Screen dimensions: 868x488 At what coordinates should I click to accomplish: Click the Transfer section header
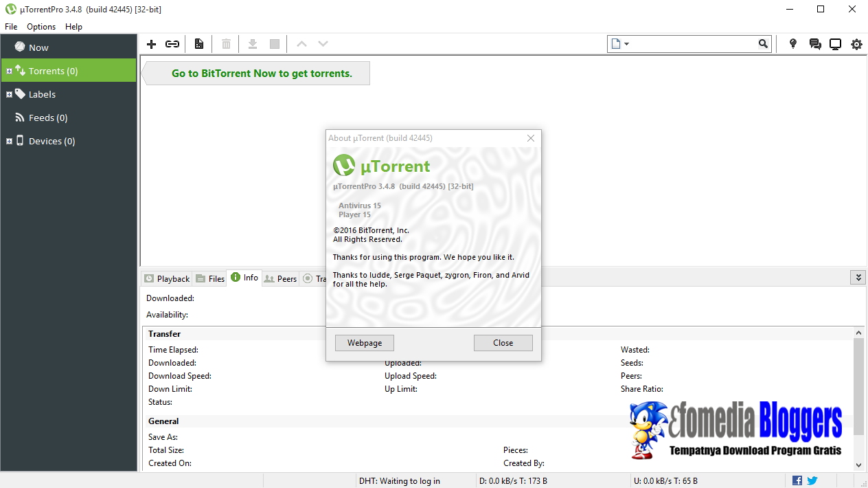(165, 334)
